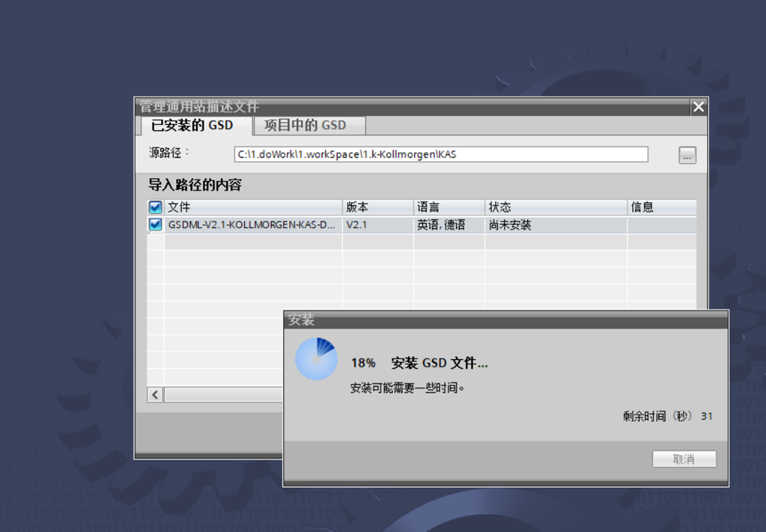Screen dimensions: 766x532
Task: Cancel the installation with 取消
Action: [x=684, y=459]
